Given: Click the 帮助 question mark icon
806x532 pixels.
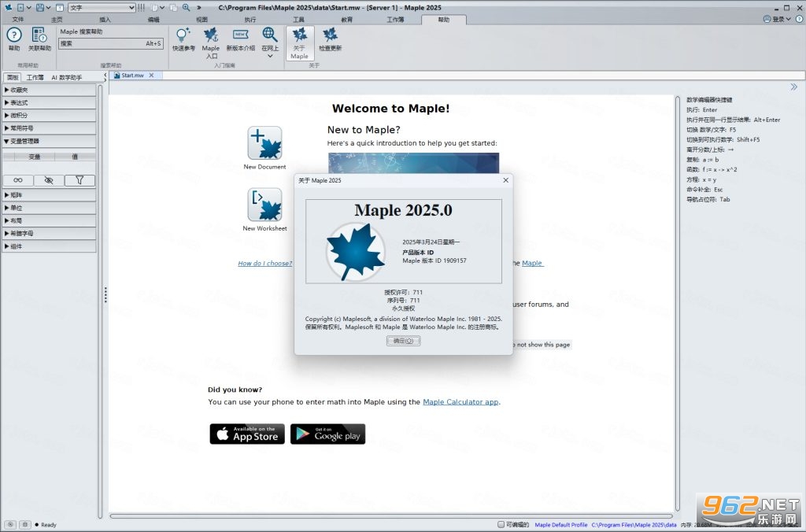Looking at the screenshot, I should [x=14, y=35].
